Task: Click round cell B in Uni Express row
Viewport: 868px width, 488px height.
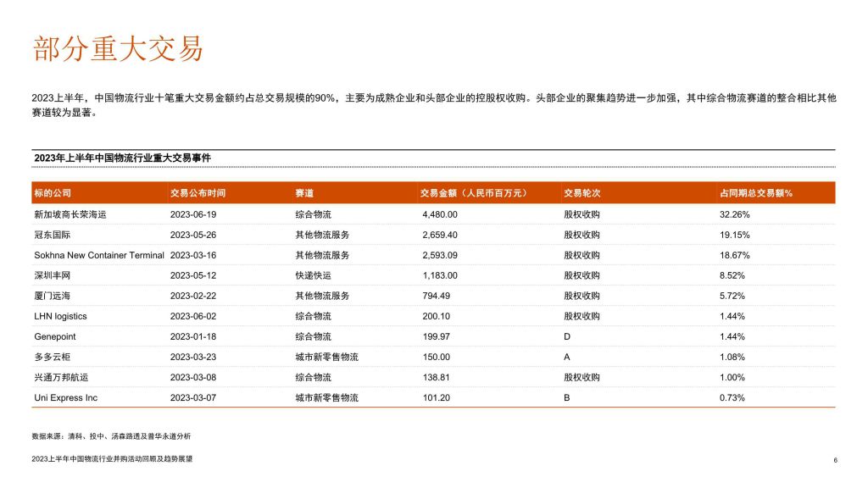Action: click(x=567, y=398)
